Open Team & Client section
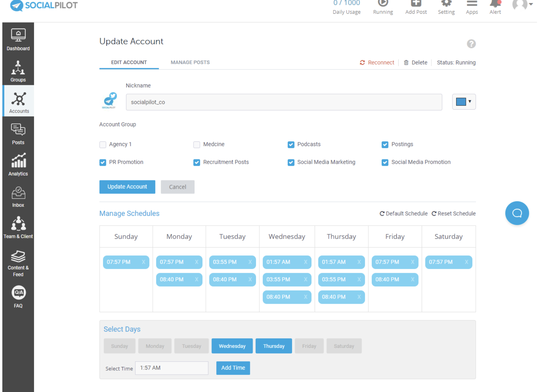Screen dimensions: 539x392 point(18,227)
